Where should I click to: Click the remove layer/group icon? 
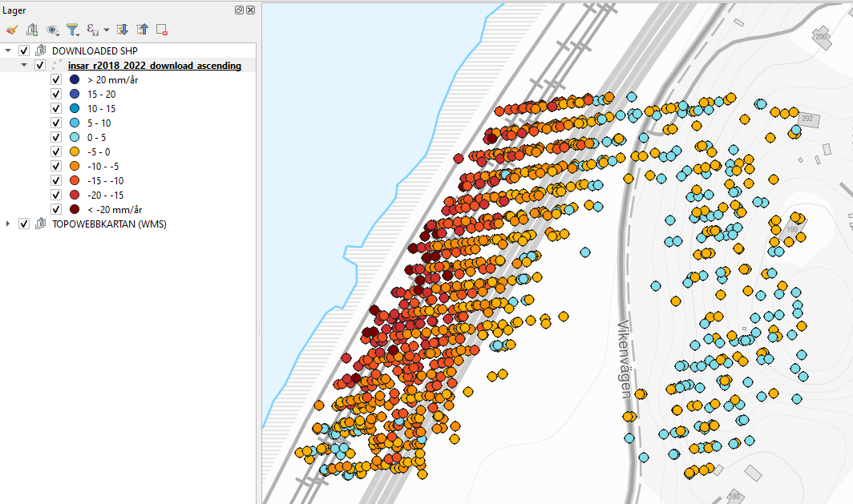(x=162, y=30)
